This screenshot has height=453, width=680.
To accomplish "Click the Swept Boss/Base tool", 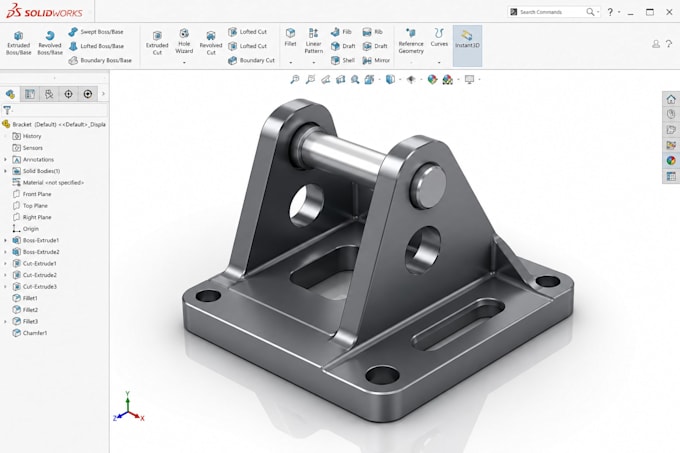I will pyautogui.click(x=96, y=32).
